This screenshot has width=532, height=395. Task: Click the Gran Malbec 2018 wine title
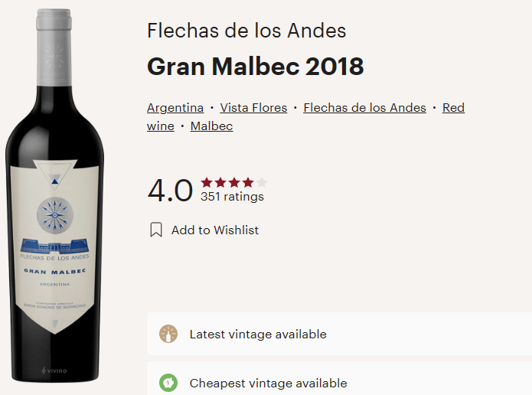pyautogui.click(x=255, y=66)
